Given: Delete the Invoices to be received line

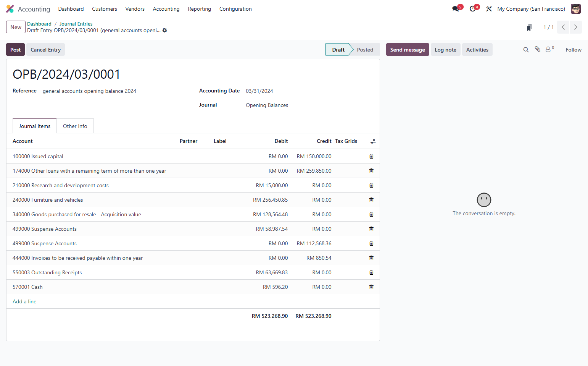Looking at the screenshot, I should [x=371, y=258].
